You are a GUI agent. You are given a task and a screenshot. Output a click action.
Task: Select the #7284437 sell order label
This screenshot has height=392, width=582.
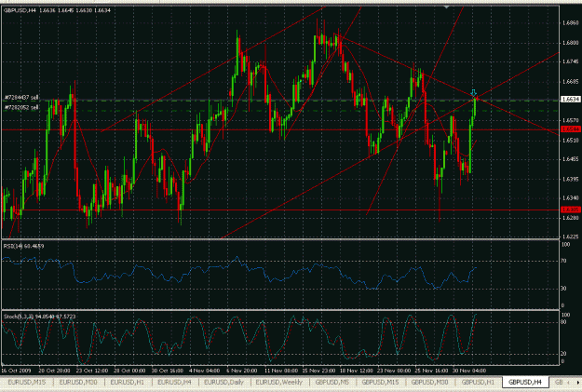(x=21, y=97)
